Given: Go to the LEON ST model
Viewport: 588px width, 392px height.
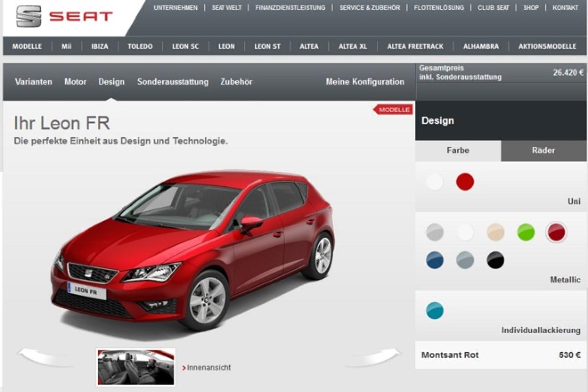Looking at the screenshot, I should click(x=267, y=47).
